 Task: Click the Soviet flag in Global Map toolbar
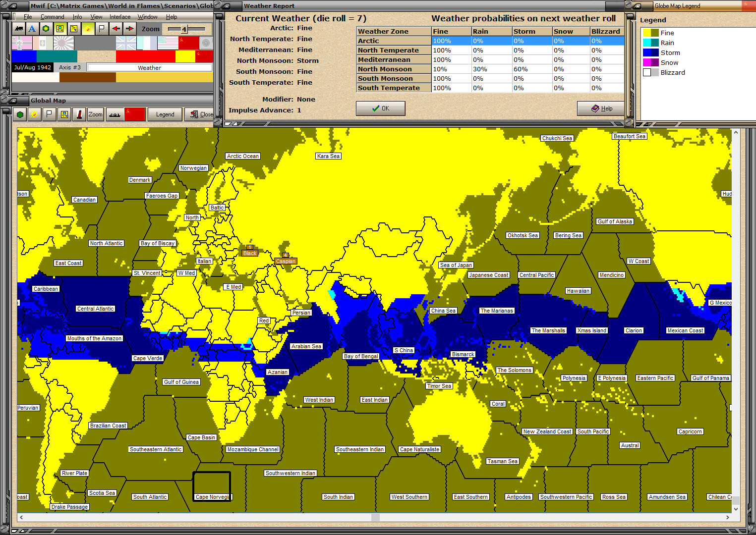pos(135,114)
